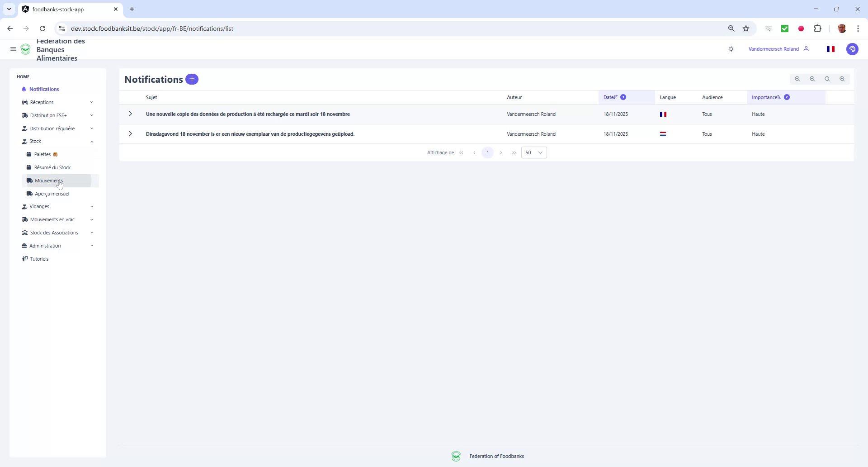Click the French flag to change language
This screenshot has height=467, width=868.
[x=831, y=49]
